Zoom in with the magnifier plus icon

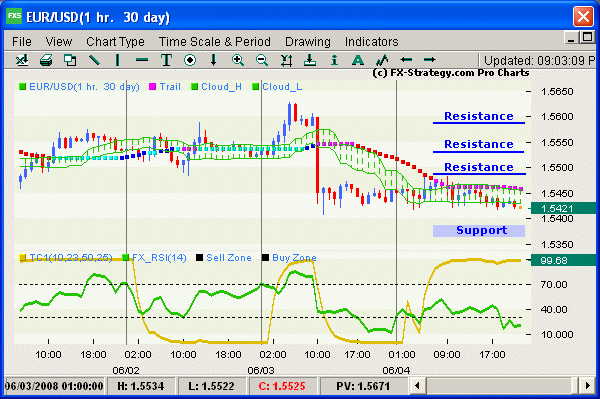coord(238,60)
